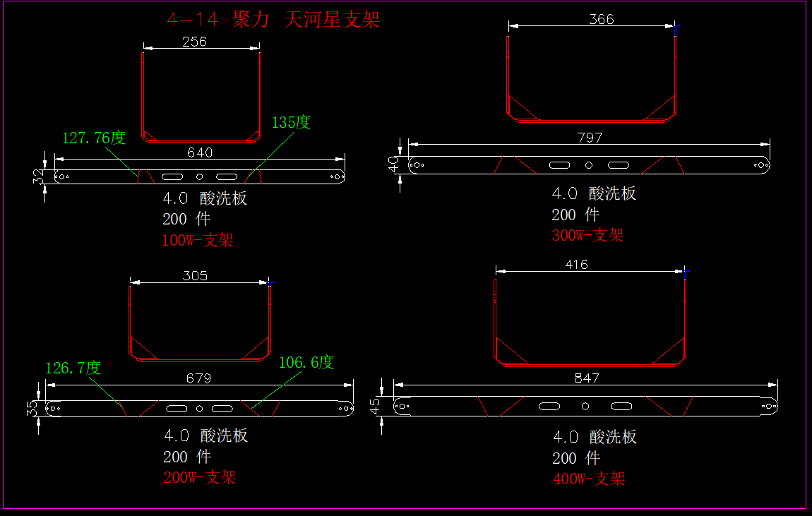Select the red 200W-支架 label

(200, 477)
